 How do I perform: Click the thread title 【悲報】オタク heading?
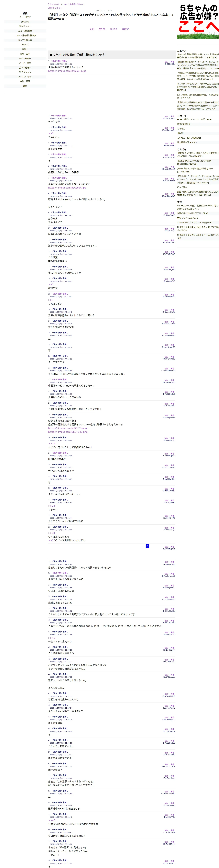click(111, 17)
